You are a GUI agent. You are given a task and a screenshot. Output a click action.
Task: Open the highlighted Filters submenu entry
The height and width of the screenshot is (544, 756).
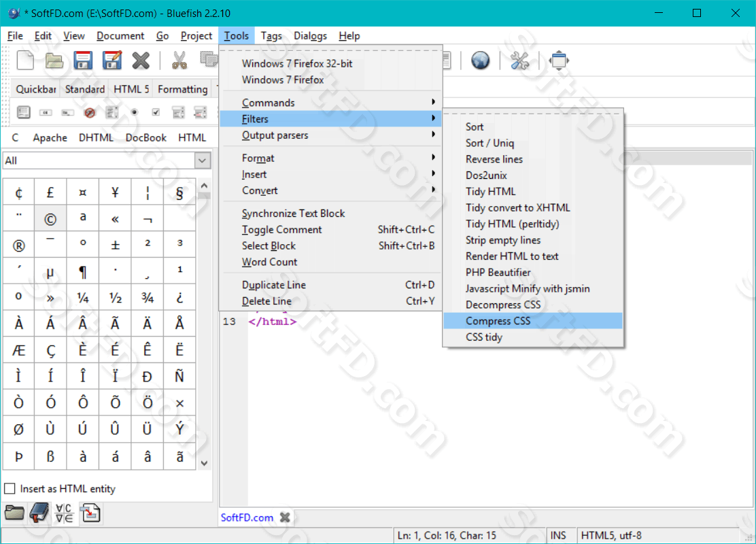point(330,118)
